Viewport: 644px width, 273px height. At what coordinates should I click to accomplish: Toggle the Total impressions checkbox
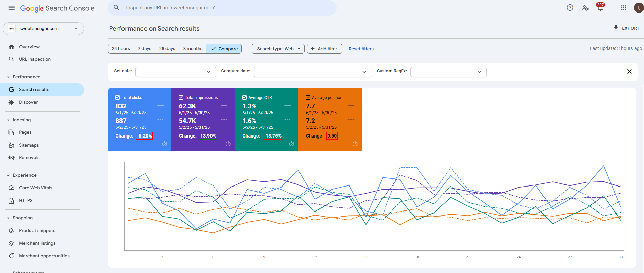click(x=181, y=97)
